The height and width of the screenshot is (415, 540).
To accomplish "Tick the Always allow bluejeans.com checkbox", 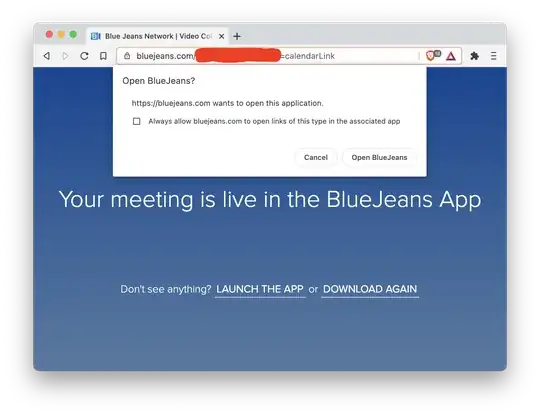I will click(137, 121).
